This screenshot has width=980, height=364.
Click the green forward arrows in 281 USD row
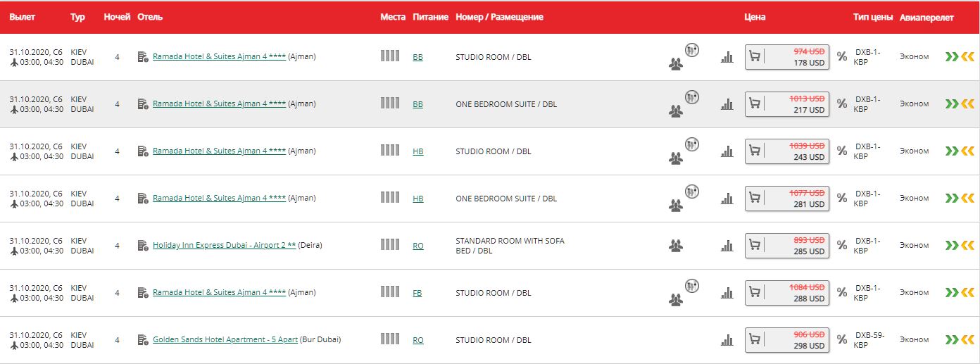951,199
